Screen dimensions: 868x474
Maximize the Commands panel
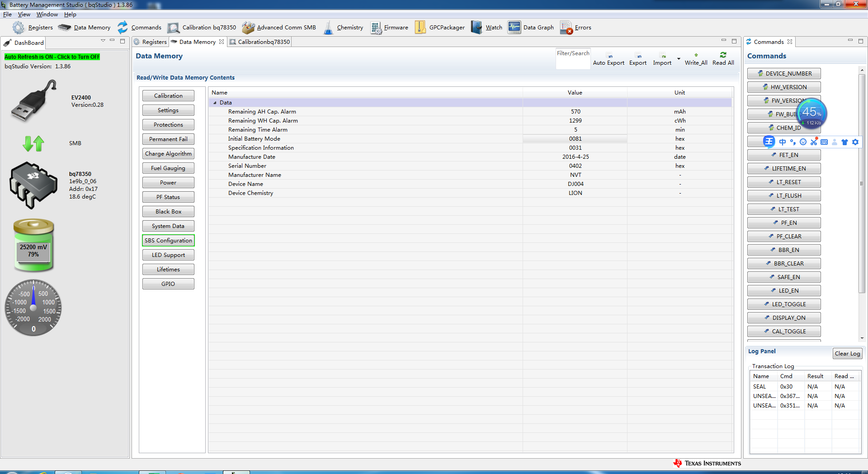click(x=861, y=41)
